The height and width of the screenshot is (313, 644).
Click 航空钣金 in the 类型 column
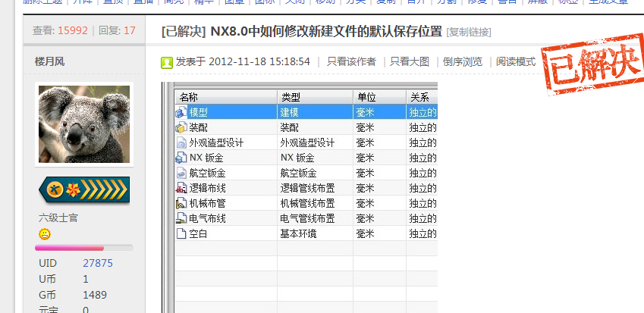coord(299,173)
